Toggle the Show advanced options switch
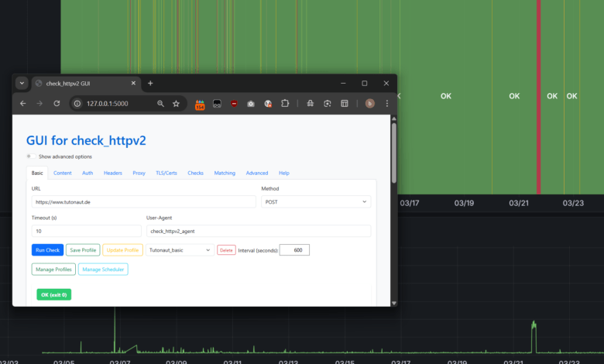This screenshot has width=604, height=364. coord(30,156)
